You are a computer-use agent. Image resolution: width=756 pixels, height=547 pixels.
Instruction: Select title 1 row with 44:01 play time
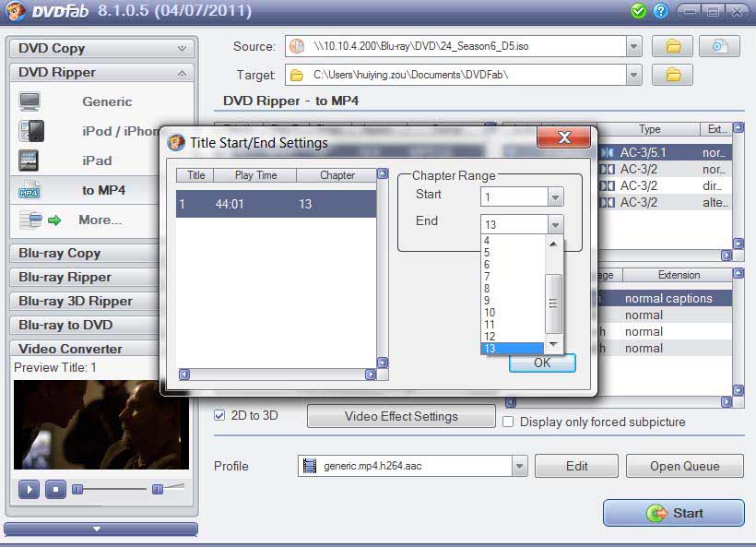tap(276, 204)
